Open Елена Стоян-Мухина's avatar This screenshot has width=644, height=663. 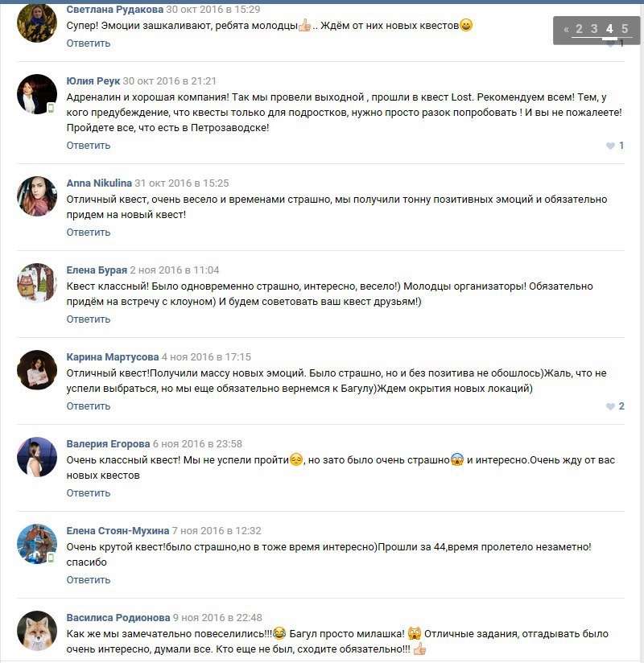[x=37, y=544]
